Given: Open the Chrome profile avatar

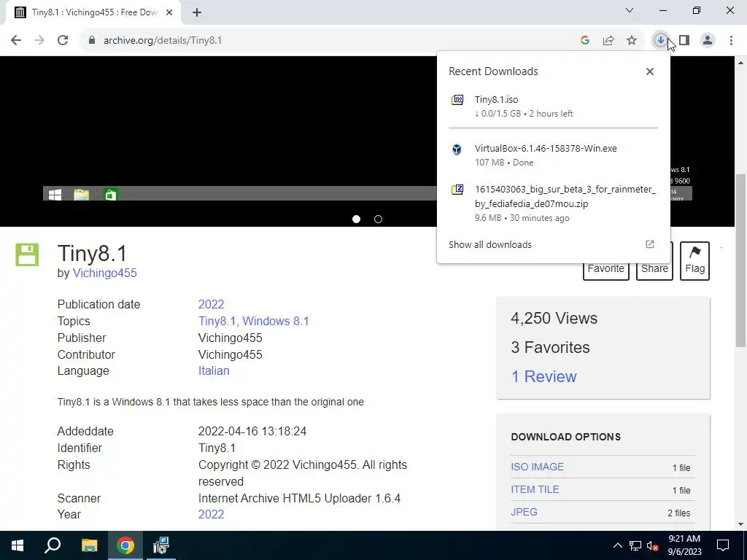Looking at the screenshot, I should [x=708, y=41].
